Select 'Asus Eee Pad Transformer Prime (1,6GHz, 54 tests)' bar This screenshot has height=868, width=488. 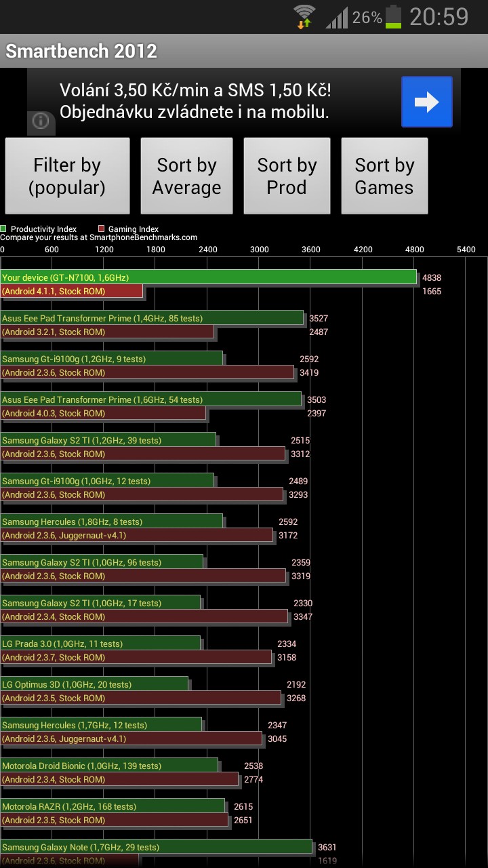pyautogui.click(x=150, y=399)
